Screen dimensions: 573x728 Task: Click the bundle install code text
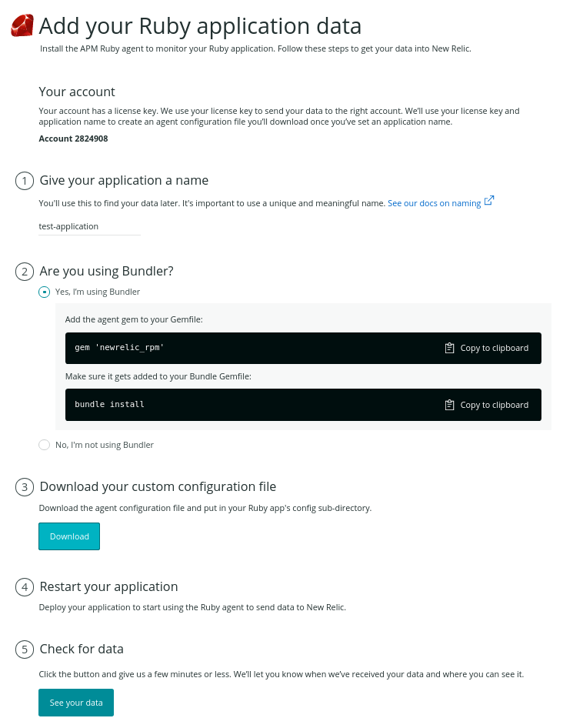109,405
